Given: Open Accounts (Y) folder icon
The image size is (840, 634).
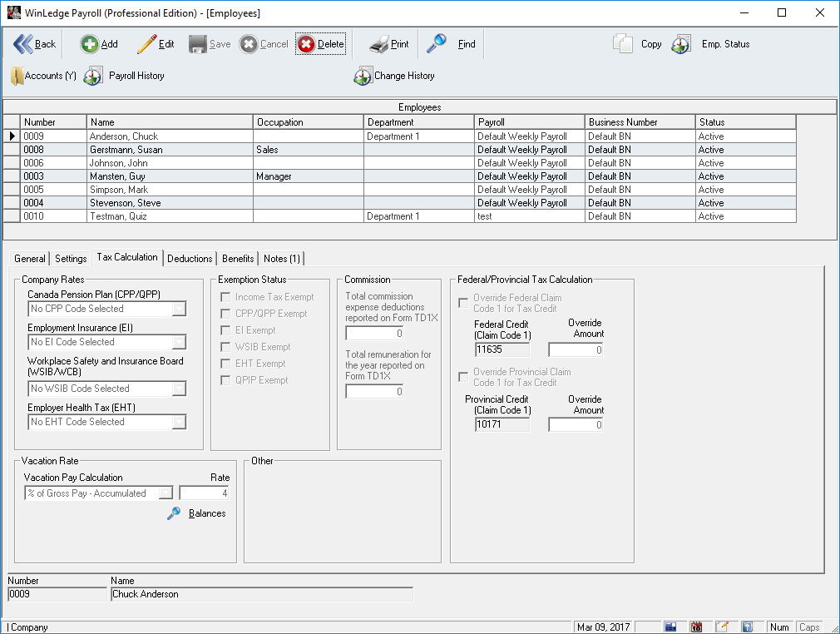Looking at the screenshot, I should (17, 76).
